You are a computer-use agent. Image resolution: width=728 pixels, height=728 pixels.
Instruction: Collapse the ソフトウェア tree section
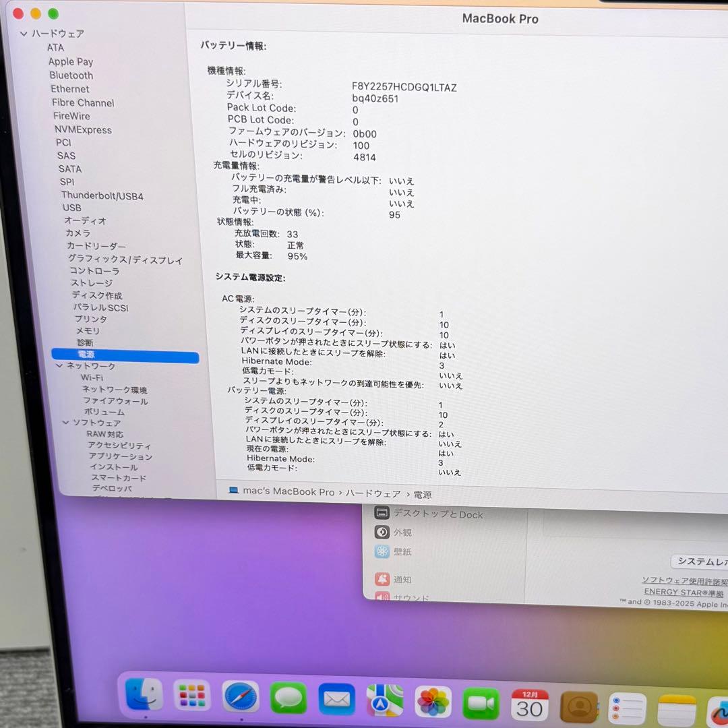click(65, 422)
